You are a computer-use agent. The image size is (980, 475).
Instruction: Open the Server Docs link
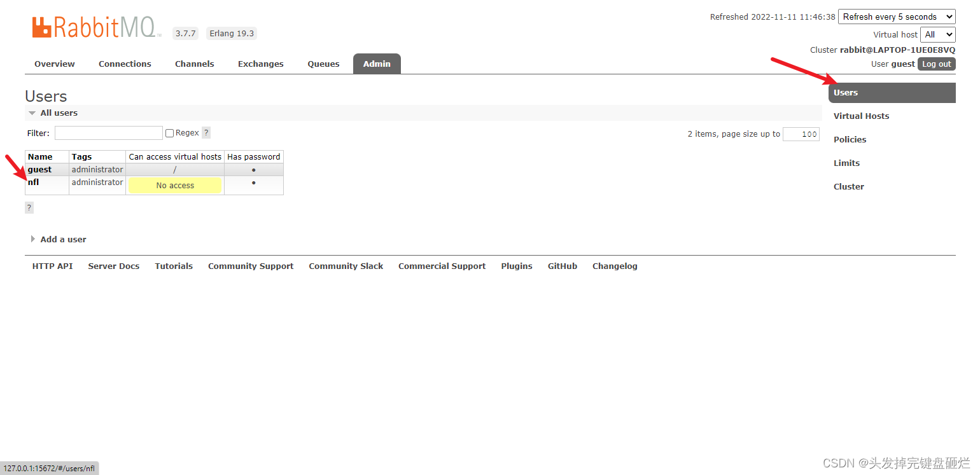click(114, 266)
